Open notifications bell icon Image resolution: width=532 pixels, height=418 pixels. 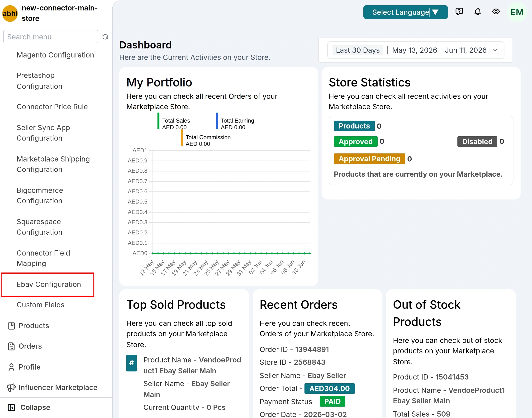click(x=477, y=11)
